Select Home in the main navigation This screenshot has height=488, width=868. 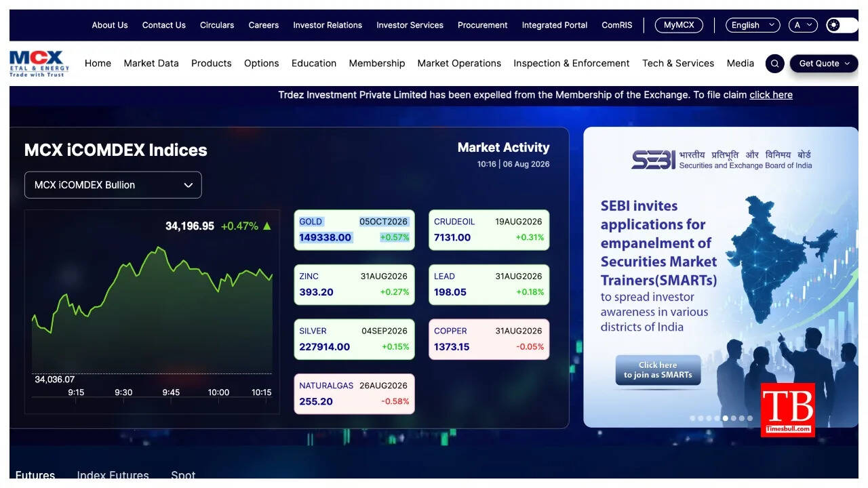pyautogui.click(x=98, y=63)
